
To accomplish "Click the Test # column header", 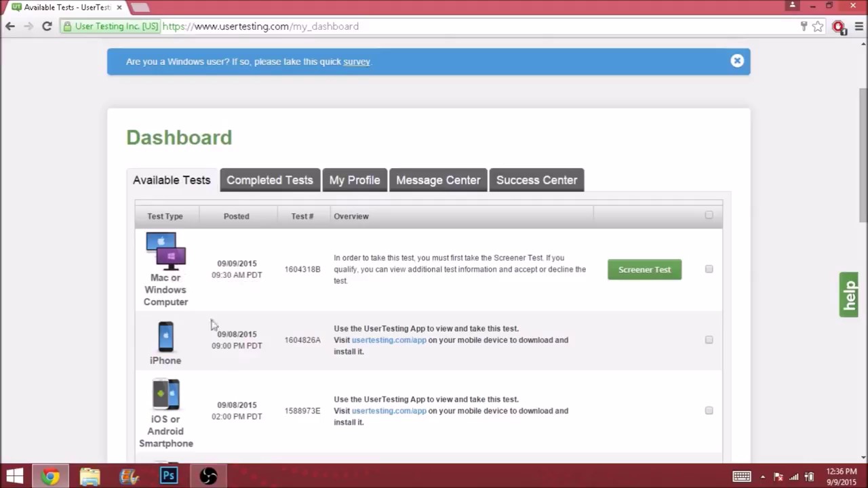I will tap(302, 216).
